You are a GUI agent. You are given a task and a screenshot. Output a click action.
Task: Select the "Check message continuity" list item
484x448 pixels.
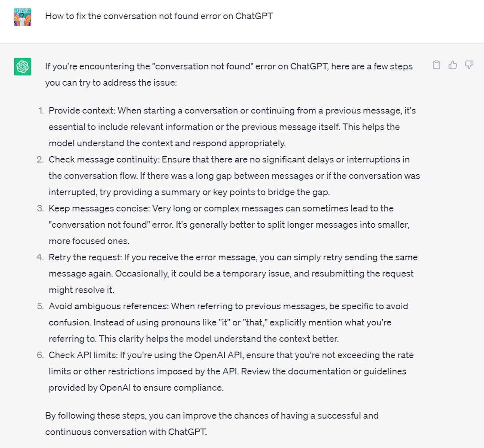234,176
